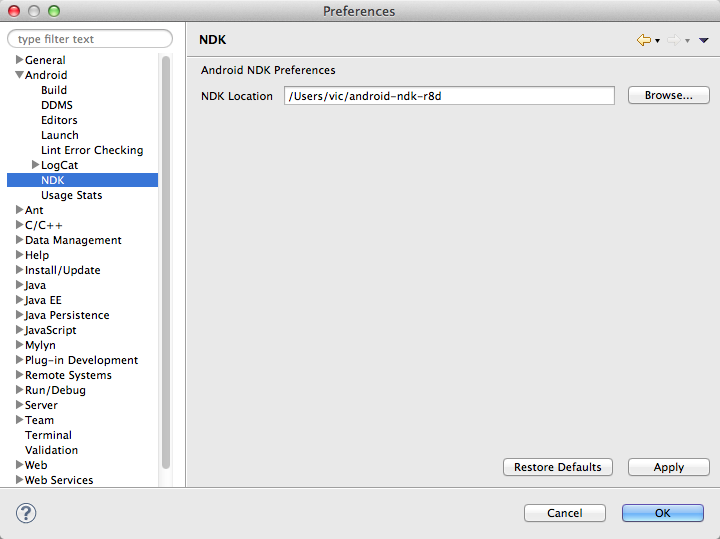Expand the Web Services node

pos(19,480)
